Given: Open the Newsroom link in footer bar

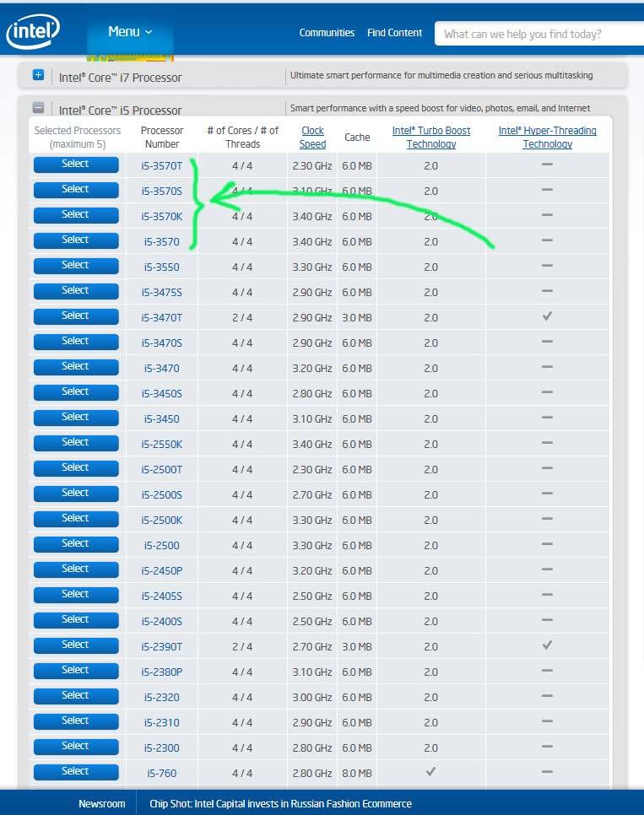Looking at the screenshot, I should (102, 803).
